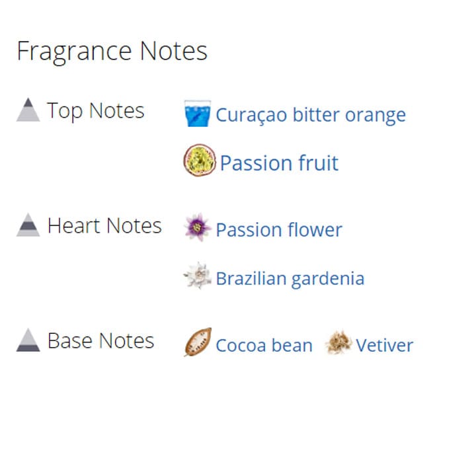Click the Heart Notes pyramid icon
This screenshot has height=476, width=476.
point(28,225)
